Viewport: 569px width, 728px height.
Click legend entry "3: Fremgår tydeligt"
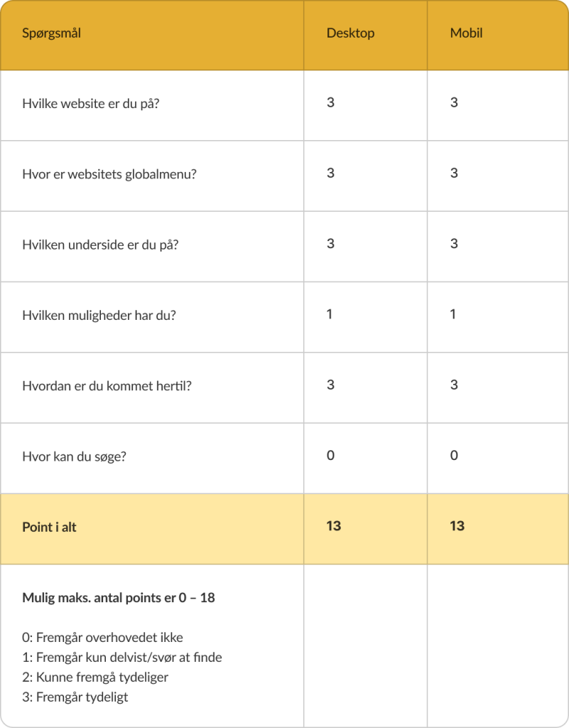pyautogui.click(x=75, y=697)
